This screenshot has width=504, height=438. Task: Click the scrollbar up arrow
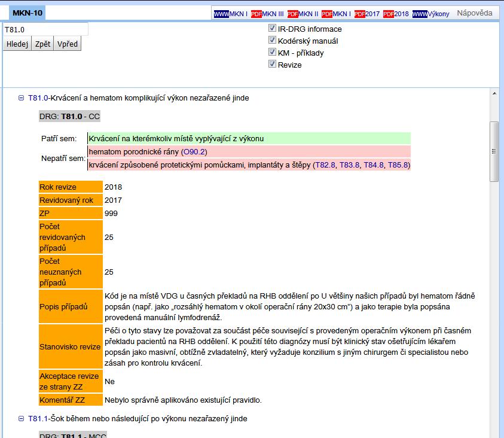[494, 93]
